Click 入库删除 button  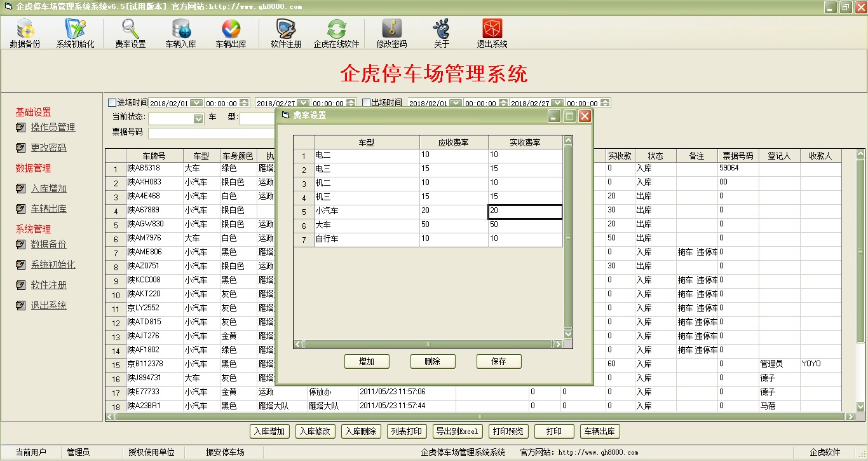point(361,431)
